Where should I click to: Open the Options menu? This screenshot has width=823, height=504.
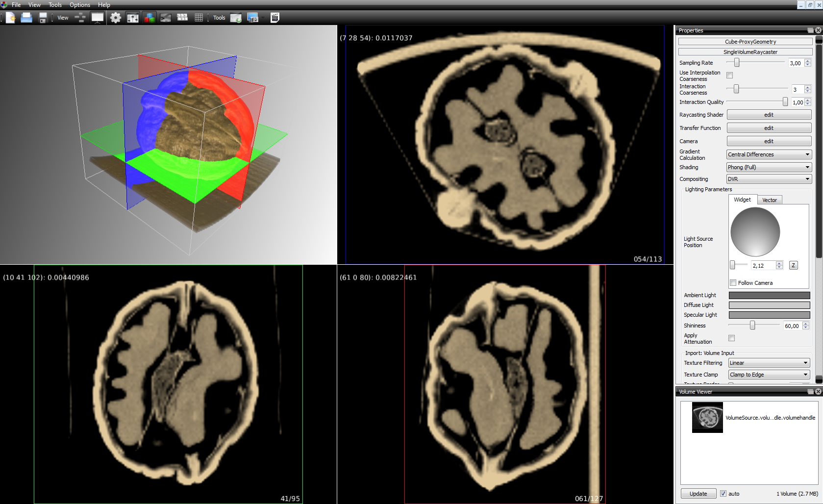(x=79, y=5)
